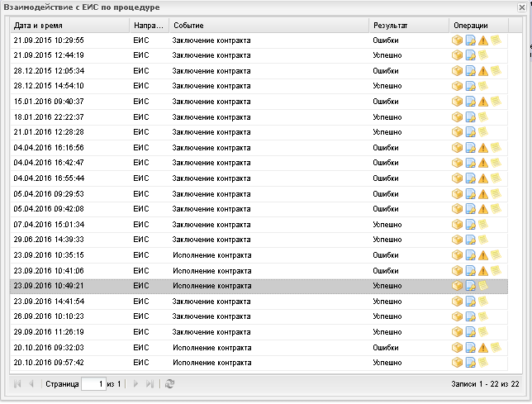The height and width of the screenshot is (404, 532).
Task: Open document-edit icon in row 21.09.2015 12:44:19
Action: tap(470, 55)
